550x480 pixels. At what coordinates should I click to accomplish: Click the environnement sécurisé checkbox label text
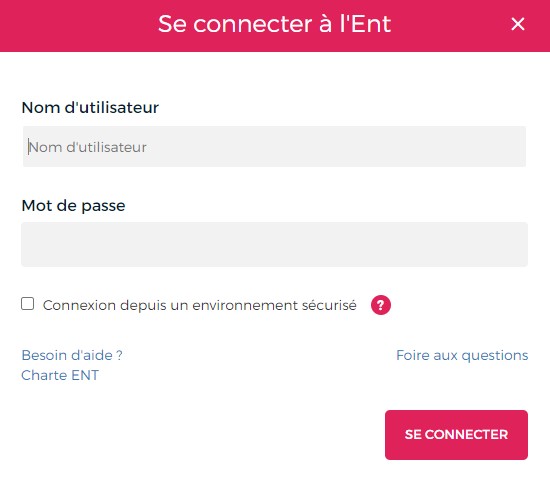point(200,305)
